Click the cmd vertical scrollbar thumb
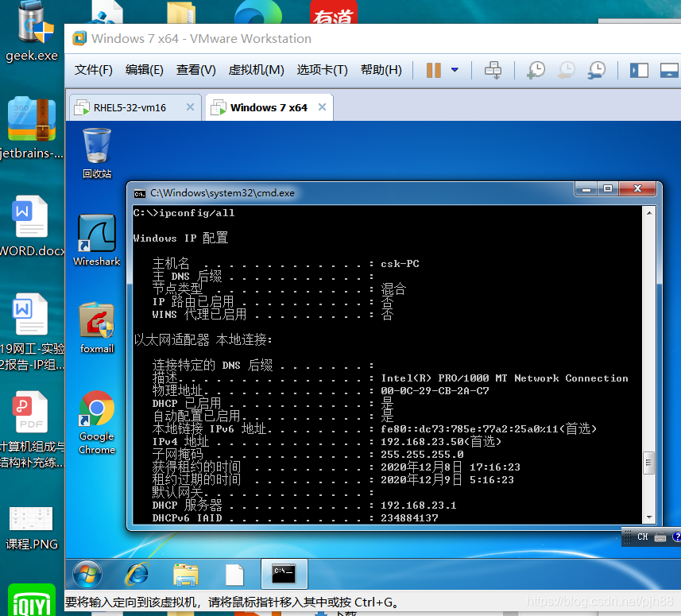Screen dimensions: 681x616 pos(649,463)
